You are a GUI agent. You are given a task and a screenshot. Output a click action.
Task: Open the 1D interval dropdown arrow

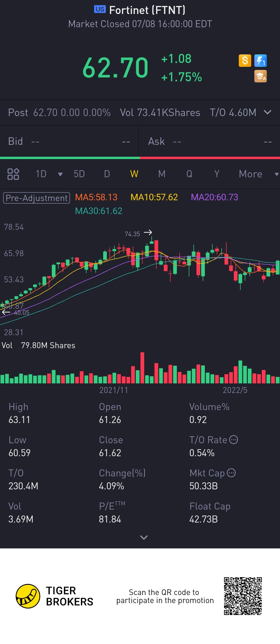pyautogui.click(x=60, y=174)
